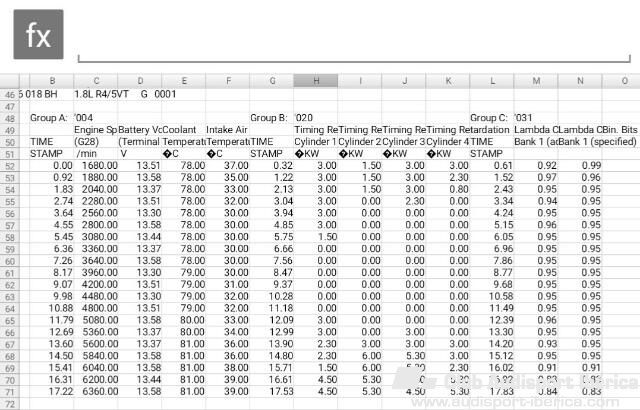
Task: Select column O header
Action: (621, 80)
